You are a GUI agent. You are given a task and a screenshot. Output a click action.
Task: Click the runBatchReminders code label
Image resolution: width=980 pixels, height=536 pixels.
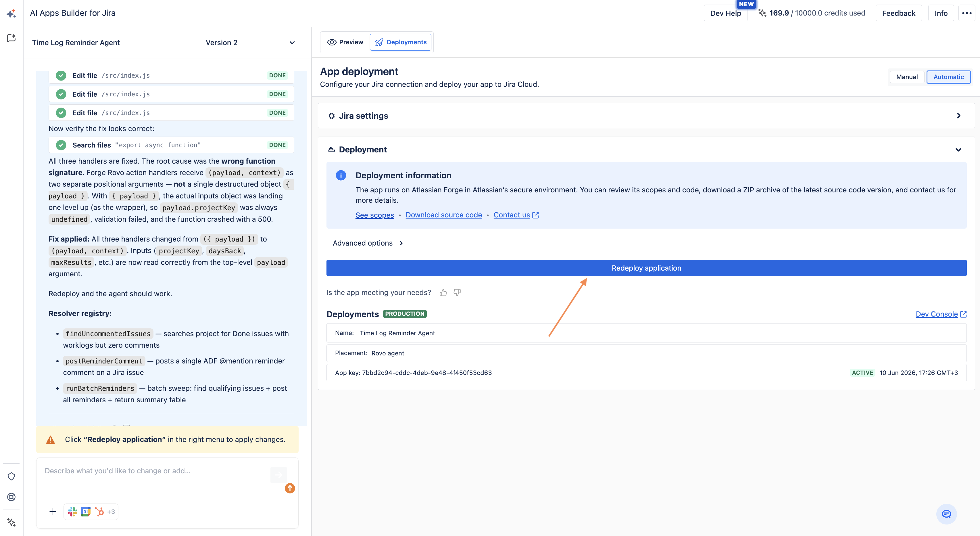pyautogui.click(x=100, y=389)
